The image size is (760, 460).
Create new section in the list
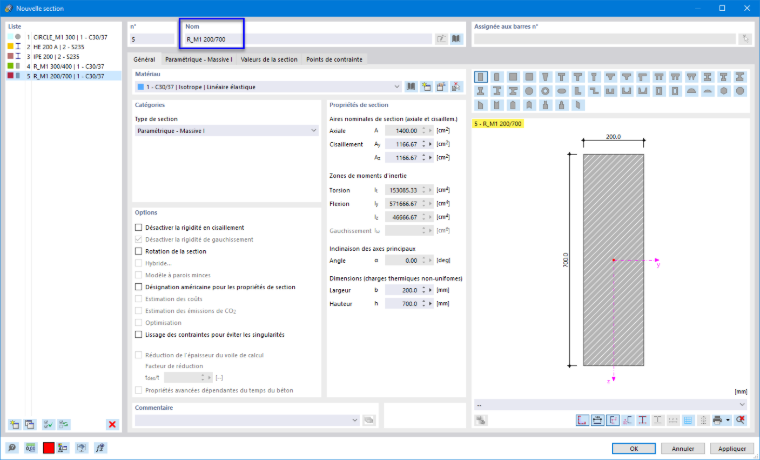tap(14, 425)
